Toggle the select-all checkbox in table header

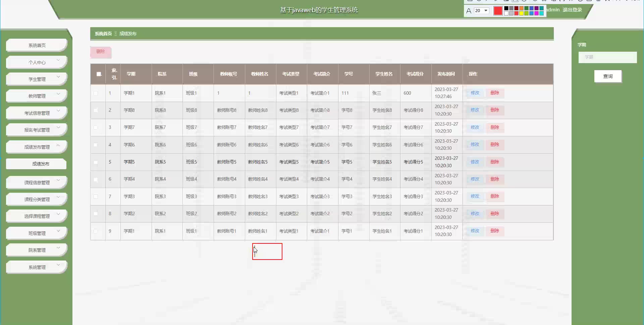click(99, 74)
